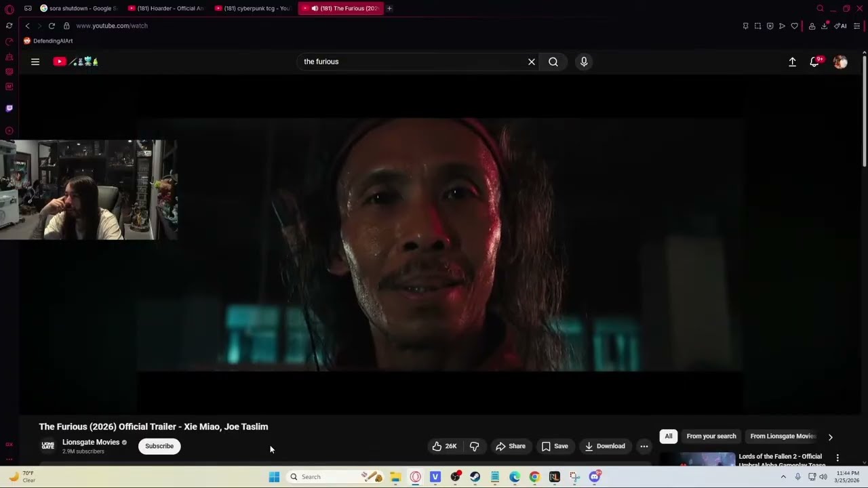Open the Aria AI assistant button
This screenshot has height=488, width=868.
pos(840,26)
